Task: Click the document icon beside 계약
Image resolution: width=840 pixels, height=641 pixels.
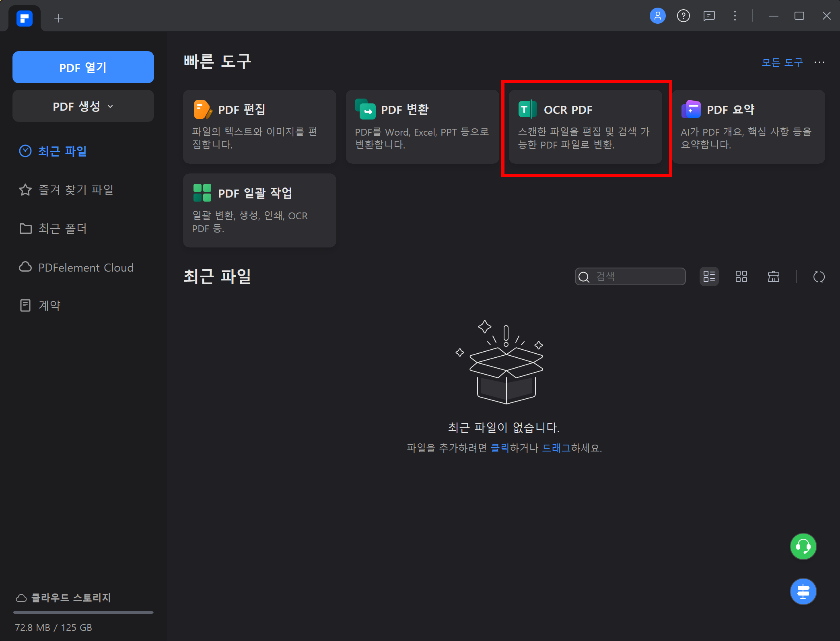Action: click(25, 305)
